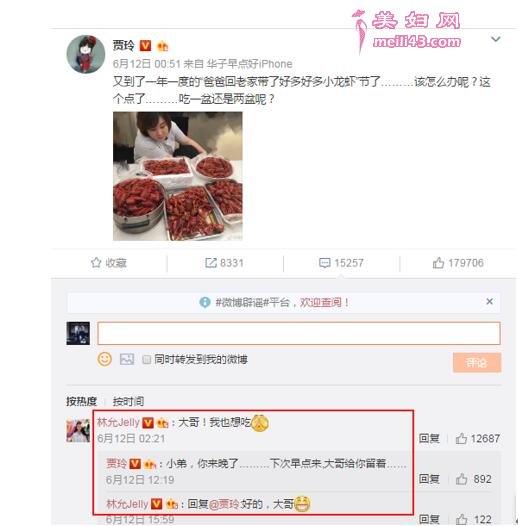This screenshot has height=526, width=518.
Task: Click inside the comment text box
Action: click(299, 333)
